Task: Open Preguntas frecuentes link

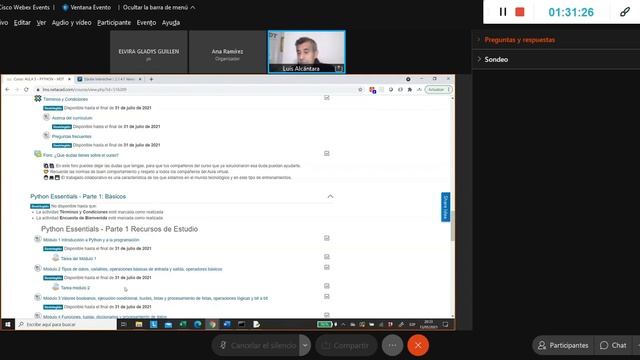Action: [x=71, y=136]
